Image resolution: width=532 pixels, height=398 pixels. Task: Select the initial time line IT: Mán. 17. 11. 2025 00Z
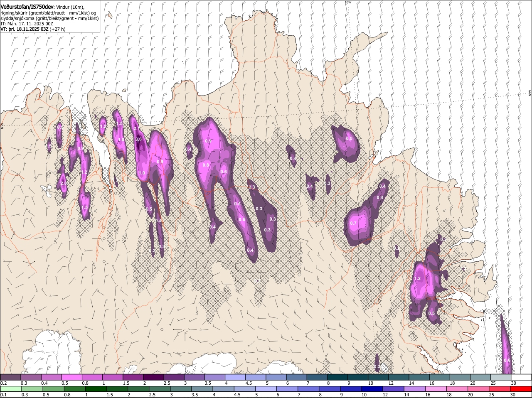click(x=27, y=24)
